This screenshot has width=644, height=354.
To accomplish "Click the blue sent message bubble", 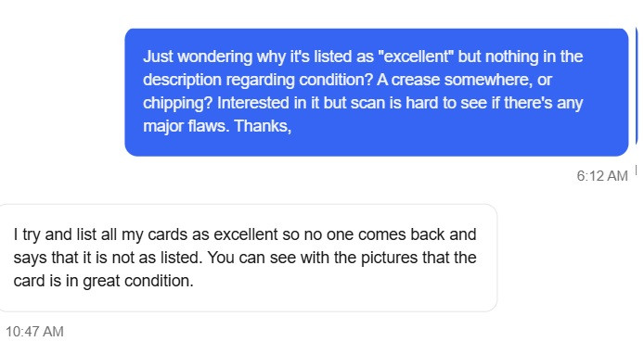I will point(376,93).
